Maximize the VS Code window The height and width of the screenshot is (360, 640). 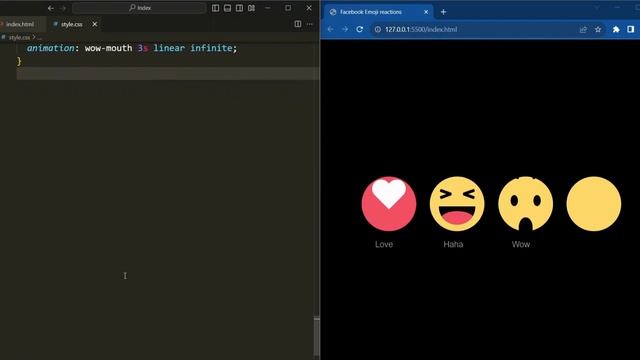(288, 8)
